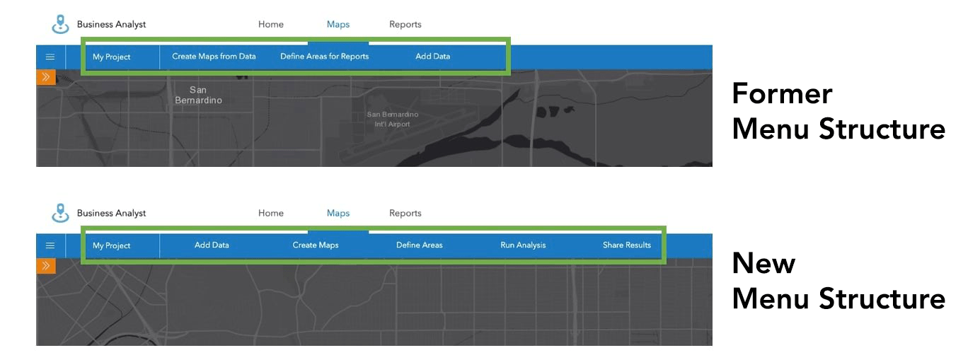Viewport: 980px width, 360px height.
Task: Expand orange side panel arrow in former screenshot
Action: pyautogui.click(x=46, y=76)
